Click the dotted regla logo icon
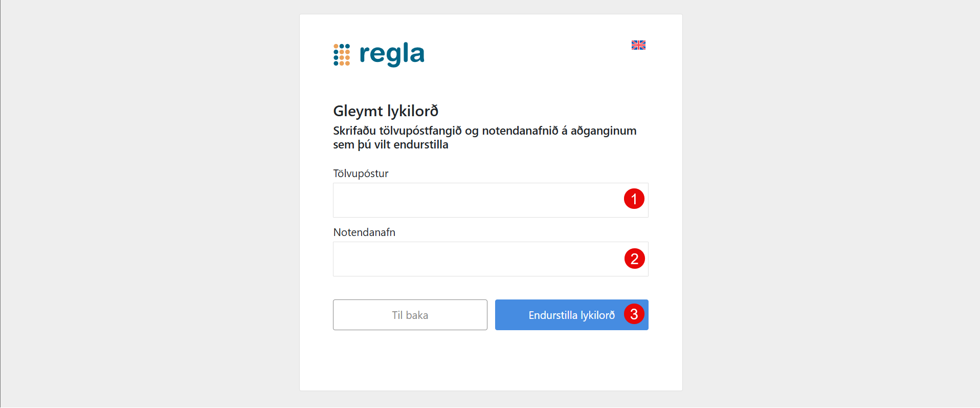 point(342,55)
